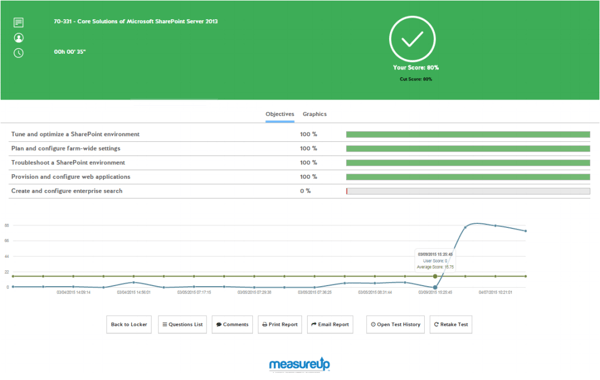Switch to the Graphics tab

[x=315, y=114]
